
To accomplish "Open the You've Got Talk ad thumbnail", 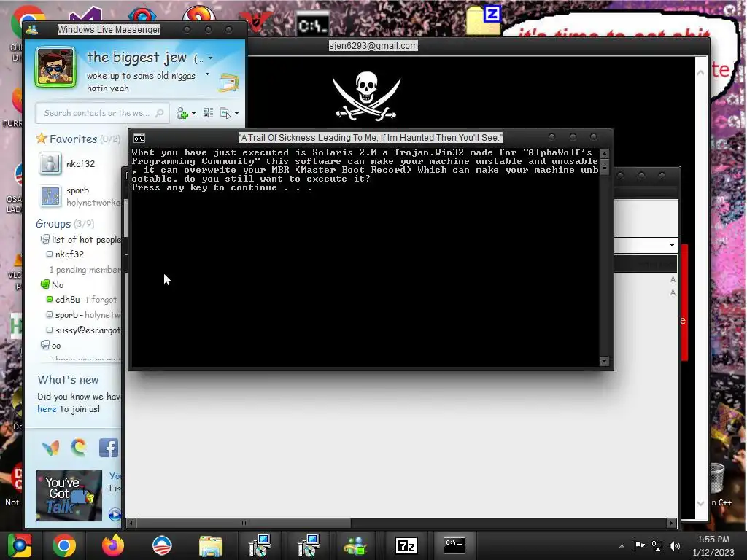I will click(x=69, y=496).
